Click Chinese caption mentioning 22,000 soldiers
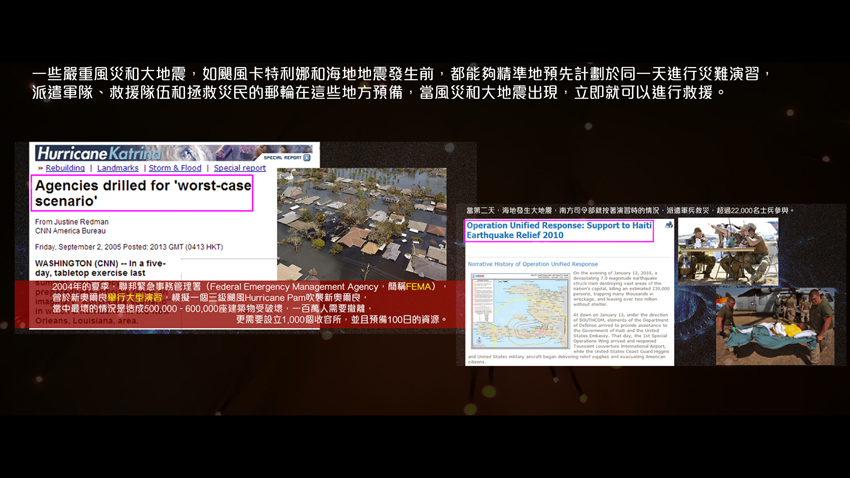The width and height of the screenshot is (850, 478). click(630, 210)
